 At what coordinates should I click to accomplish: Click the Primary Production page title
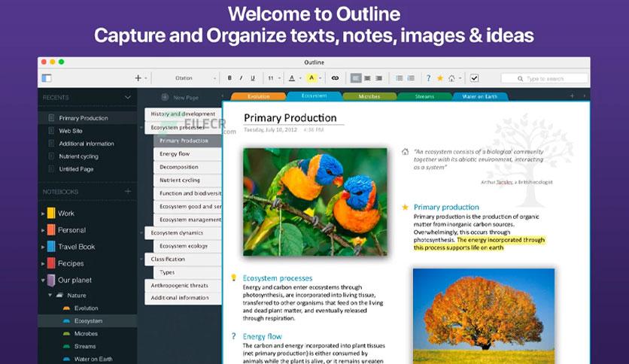[x=290, y=118]
